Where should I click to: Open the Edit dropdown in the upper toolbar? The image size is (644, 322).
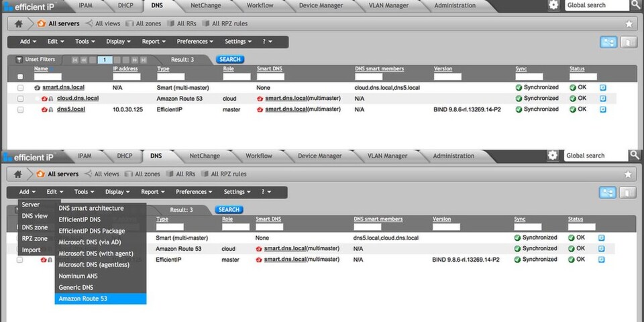tap(56, 42)
